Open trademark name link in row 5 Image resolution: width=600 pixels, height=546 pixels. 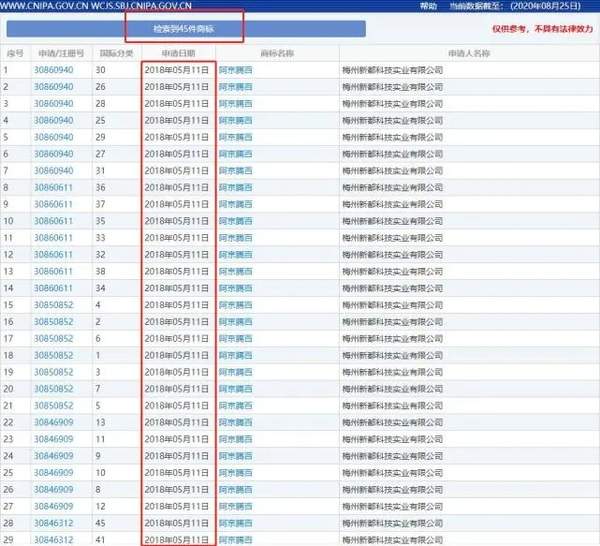(x=235, y=137)
